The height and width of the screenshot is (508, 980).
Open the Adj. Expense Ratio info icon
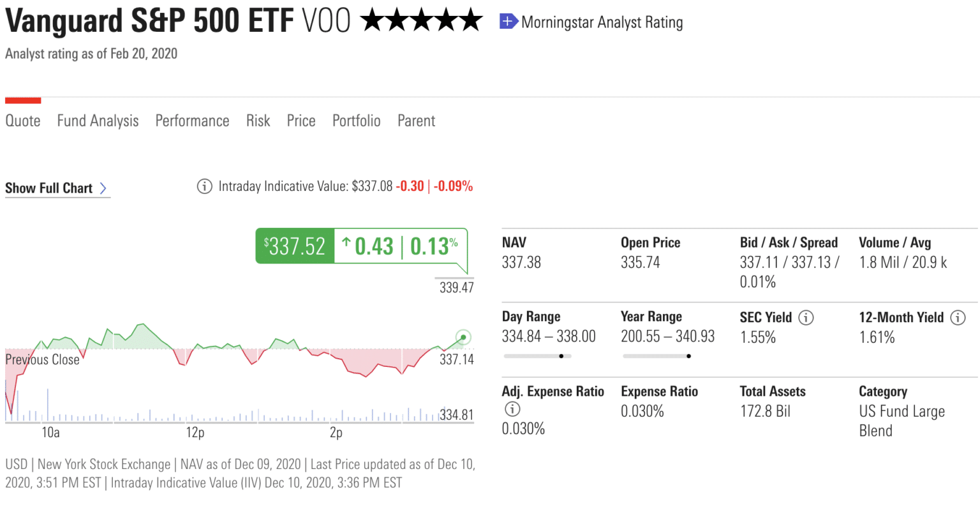512,409
